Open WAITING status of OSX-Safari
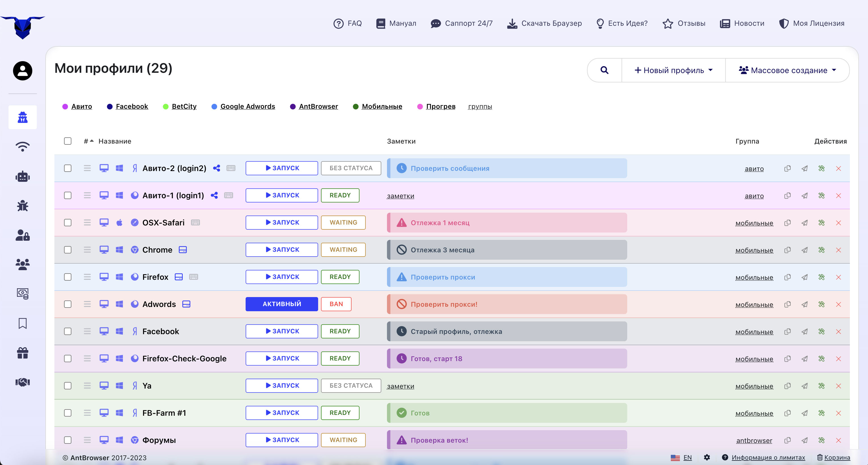868x465 pixels. [343, 222]
